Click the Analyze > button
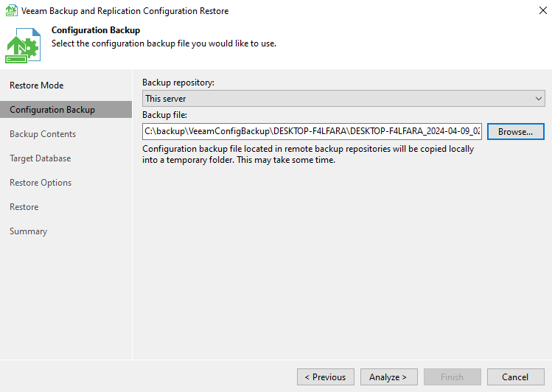Viewport: 552px width, 392px height. coord(389,377)
